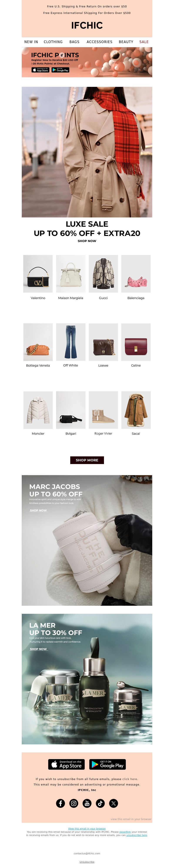Viewport: 174px width, 868px height.
Task: Open the YouTube social icon
Action: [x=87, y=803]
